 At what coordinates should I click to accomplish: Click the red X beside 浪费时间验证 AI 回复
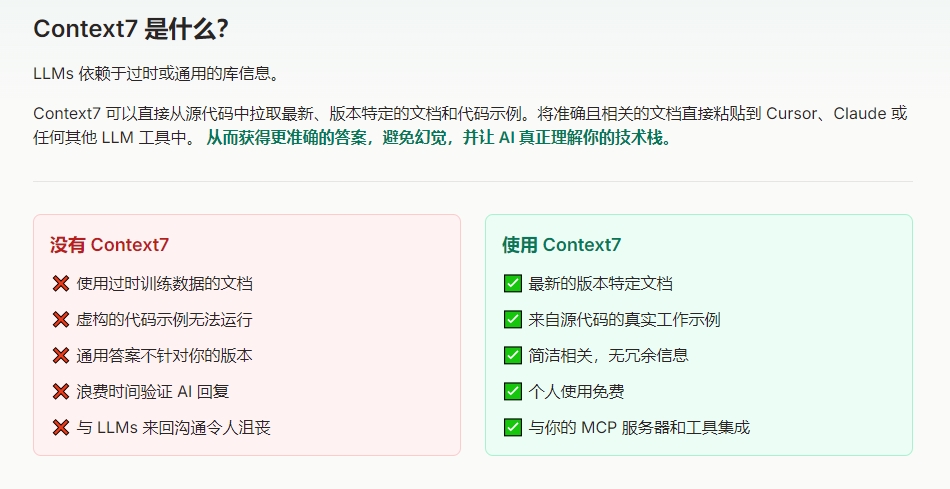pyautogui.click(x=61, y=391)
